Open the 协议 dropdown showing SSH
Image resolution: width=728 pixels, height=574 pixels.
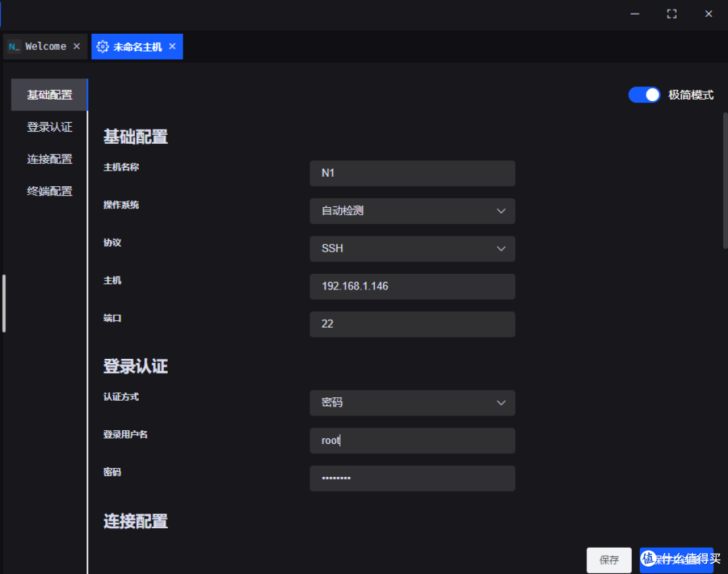tap(413, 248)
